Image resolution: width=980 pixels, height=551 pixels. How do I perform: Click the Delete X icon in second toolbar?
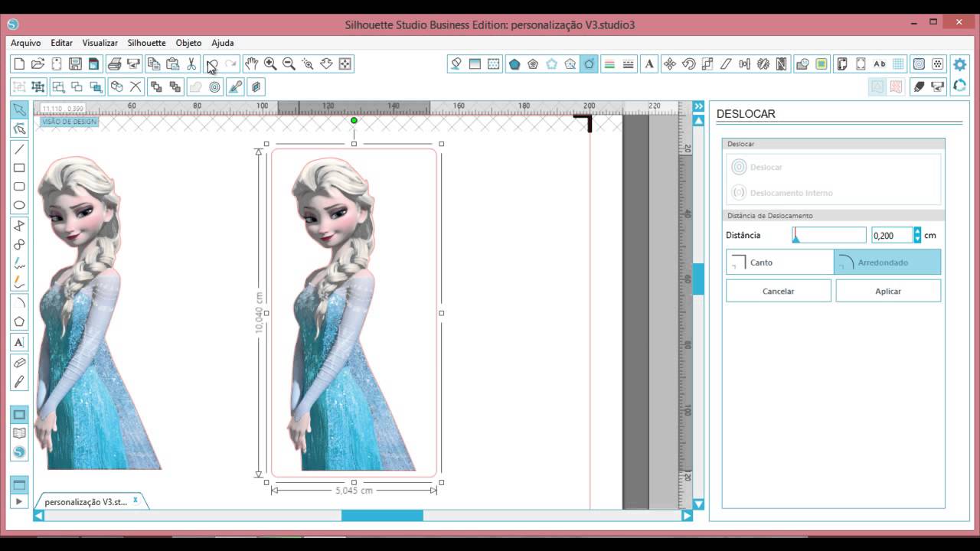pyautogui.click(x=136, y=87)
